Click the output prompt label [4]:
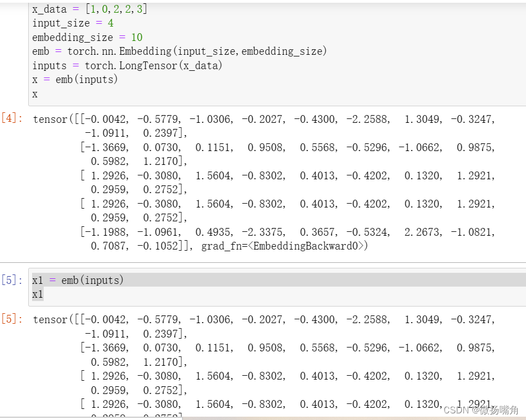This screenshot has width=526, height=420. 12,118
